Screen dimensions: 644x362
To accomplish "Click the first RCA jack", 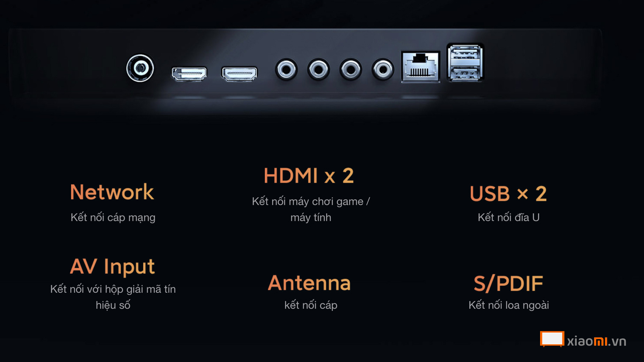I will [286, 70].
